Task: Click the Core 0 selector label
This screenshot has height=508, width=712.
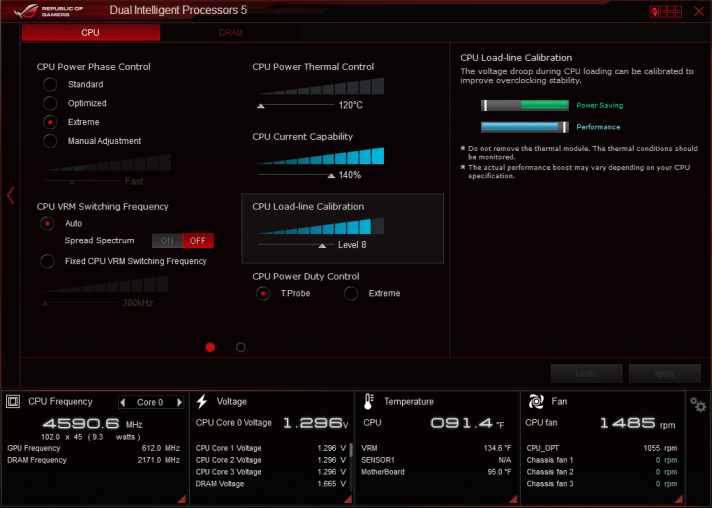Action: (x=150, y=402)
